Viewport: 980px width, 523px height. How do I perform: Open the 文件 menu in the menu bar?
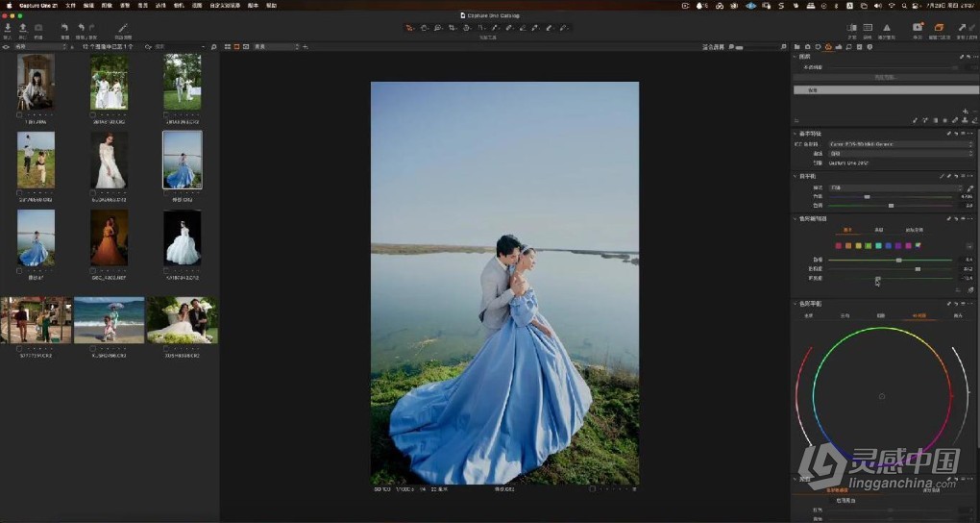pyautogui.click(x=70, y=5)
